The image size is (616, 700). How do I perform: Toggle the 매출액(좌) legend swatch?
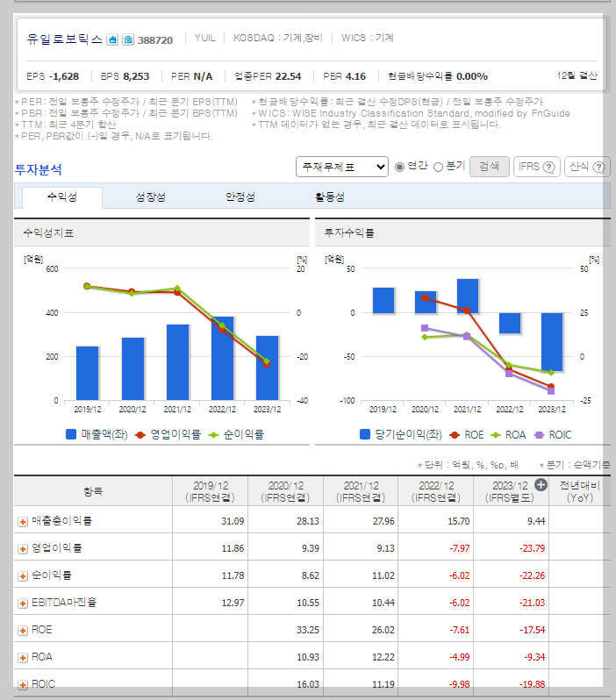[x=71, y=434]
